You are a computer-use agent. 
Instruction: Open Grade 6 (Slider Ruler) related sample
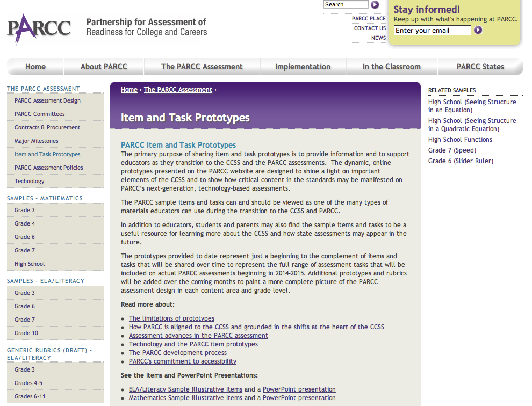point(461,161)
